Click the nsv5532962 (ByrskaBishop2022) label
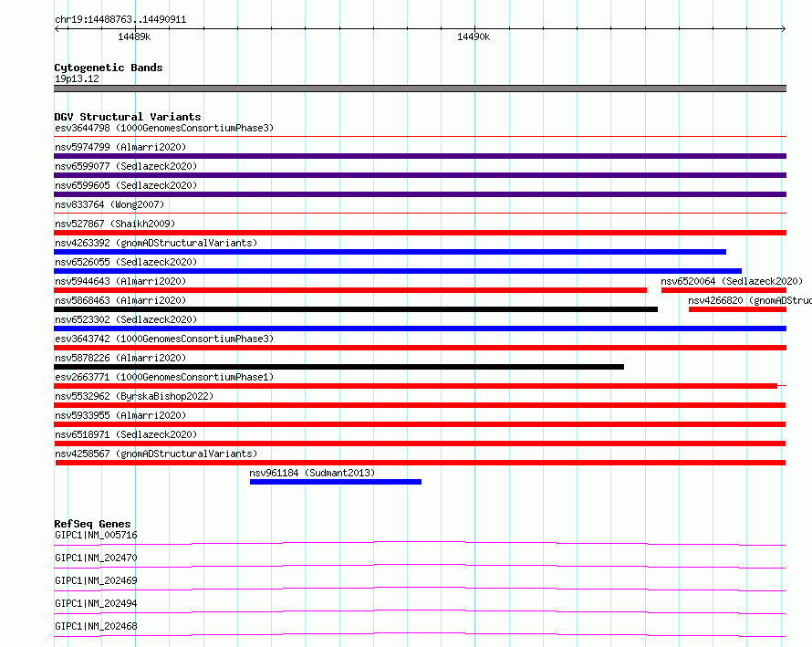The width and height of the screenshot is (812, 647). pyautogui.click(x=134, y=396)
